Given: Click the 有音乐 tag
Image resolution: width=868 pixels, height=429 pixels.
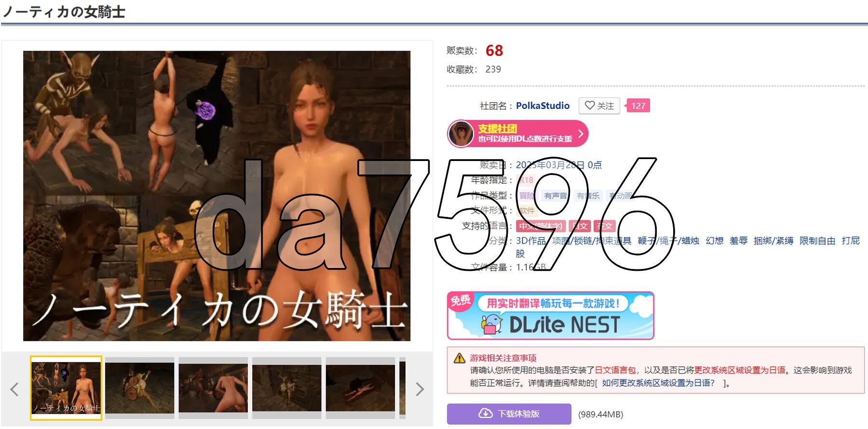Looking at the screenshot, I should [x=588, y=196].
